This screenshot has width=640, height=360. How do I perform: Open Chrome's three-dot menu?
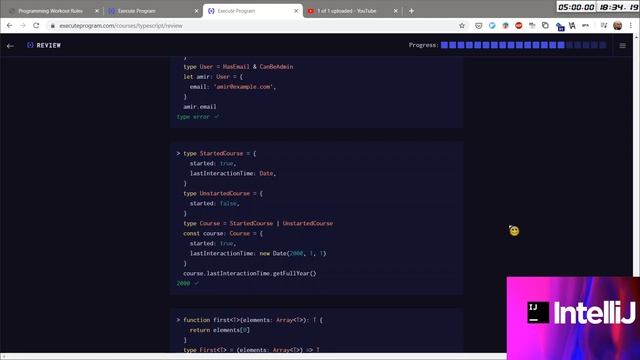coord(631,26)
